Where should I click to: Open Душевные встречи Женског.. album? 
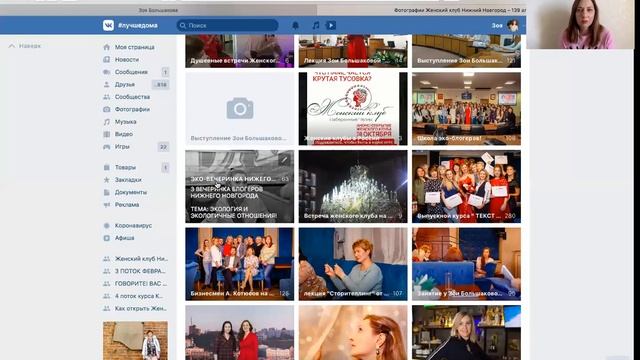240,51
